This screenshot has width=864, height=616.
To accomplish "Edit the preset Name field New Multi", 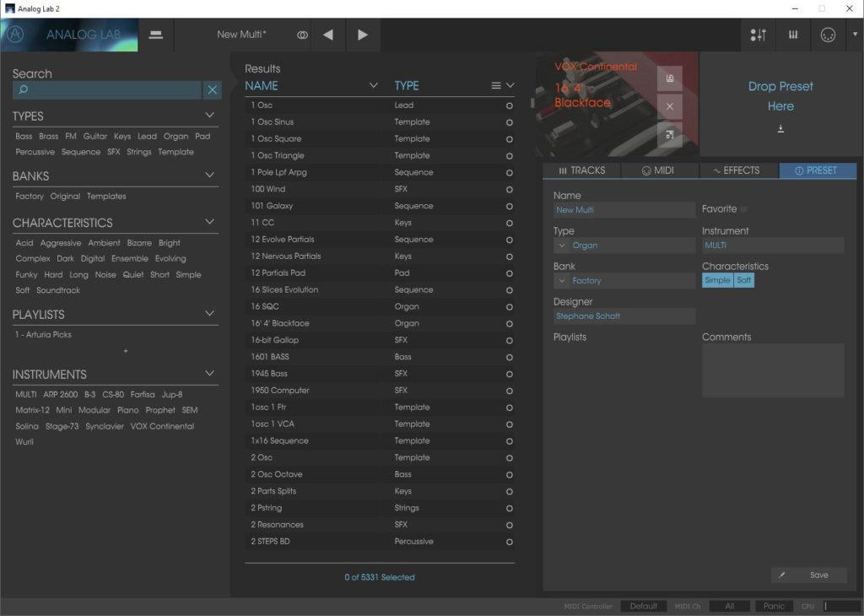I will click(624, 210).
